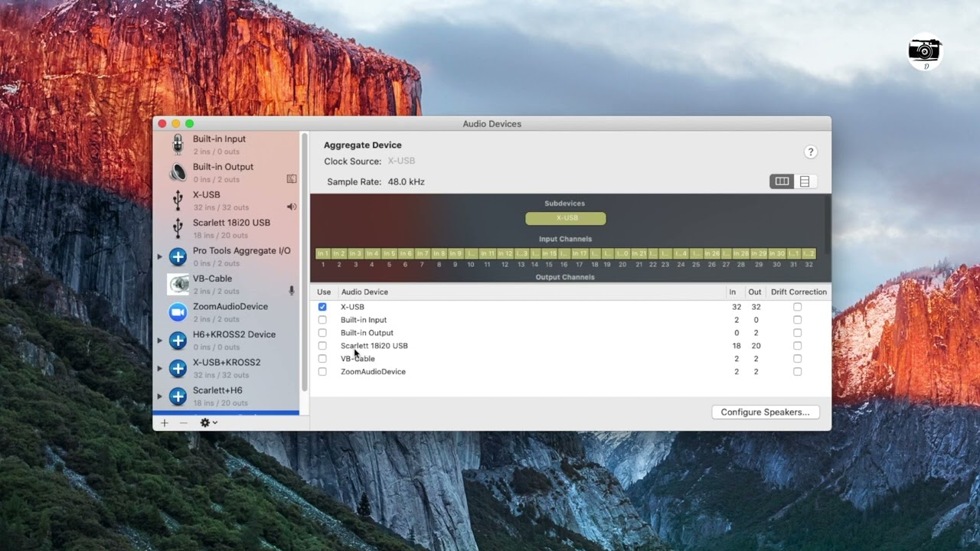Open the gear action menu
Viewport: 980px width, 551px height.
pos(208,422)
